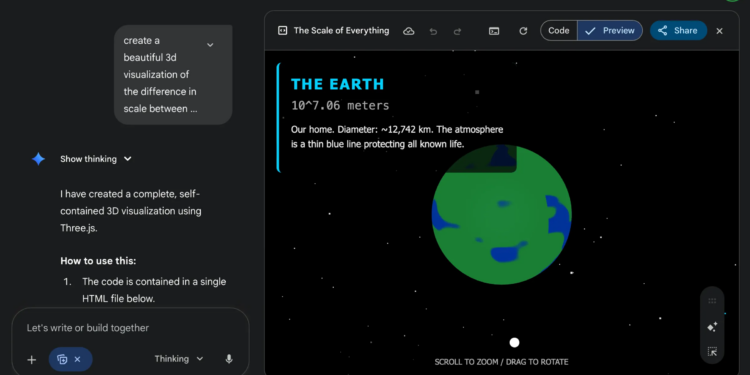Viewport: 750px width, 375px height.
Task: Click the '10^7.06 meters' text
Action: (340, 106)
